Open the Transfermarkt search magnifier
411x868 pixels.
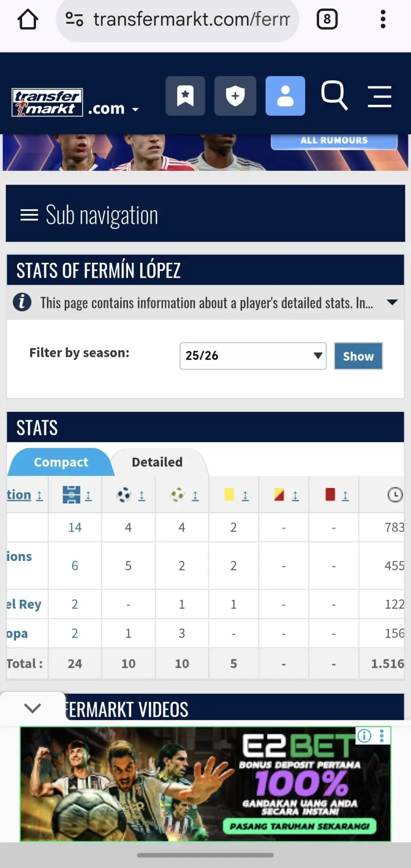(334, 96)
